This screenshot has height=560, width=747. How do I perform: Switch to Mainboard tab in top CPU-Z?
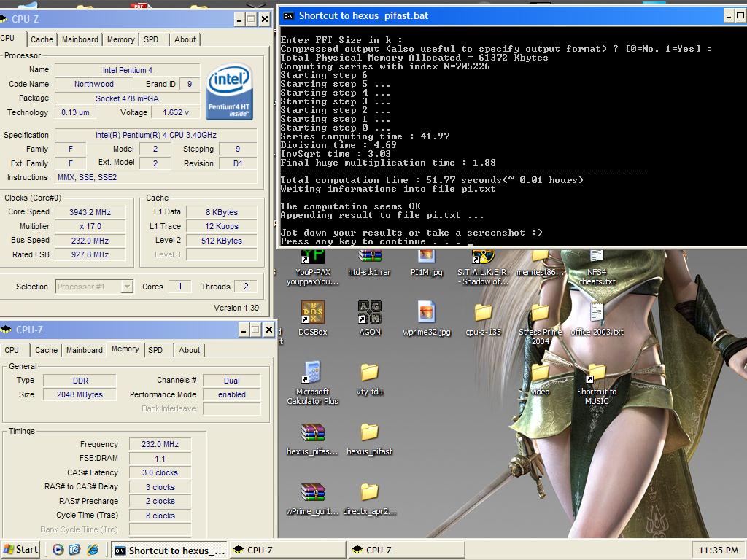click(80, 39)
